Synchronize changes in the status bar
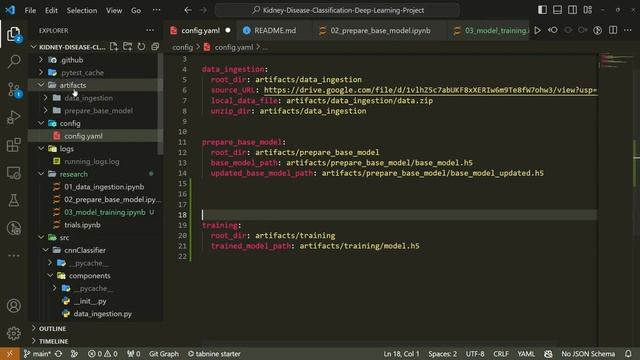This screenshot has height=360, width=640. (58, 353)
